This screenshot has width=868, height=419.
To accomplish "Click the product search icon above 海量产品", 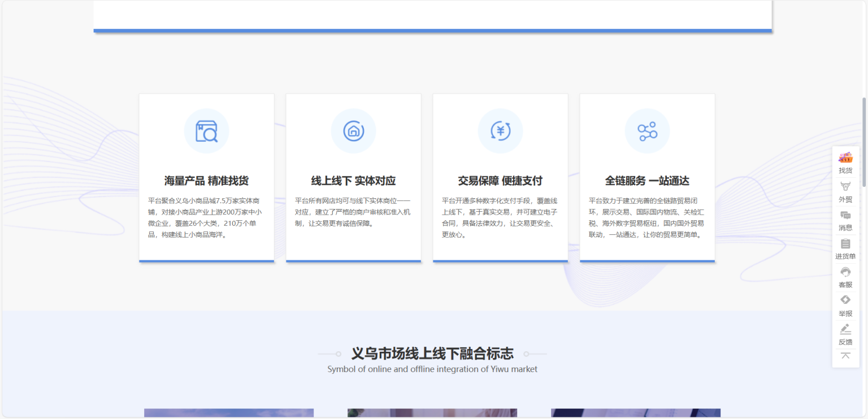I will (x=206, y=131).
